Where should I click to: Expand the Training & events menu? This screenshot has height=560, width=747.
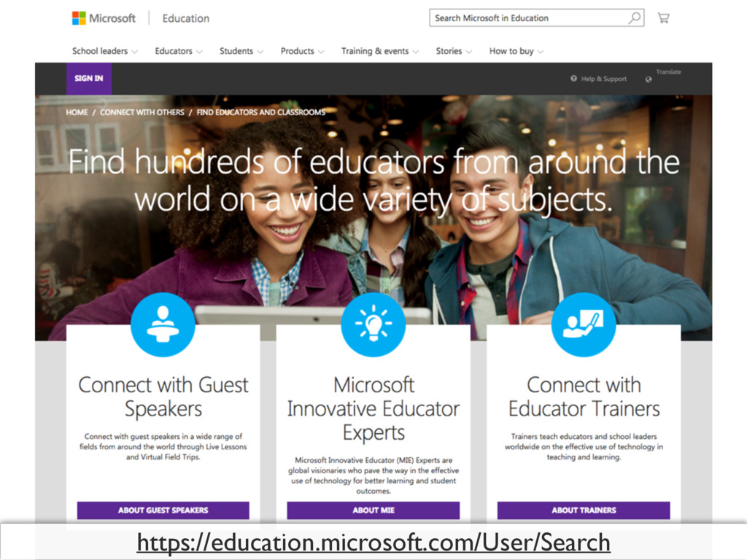[379, 51]
